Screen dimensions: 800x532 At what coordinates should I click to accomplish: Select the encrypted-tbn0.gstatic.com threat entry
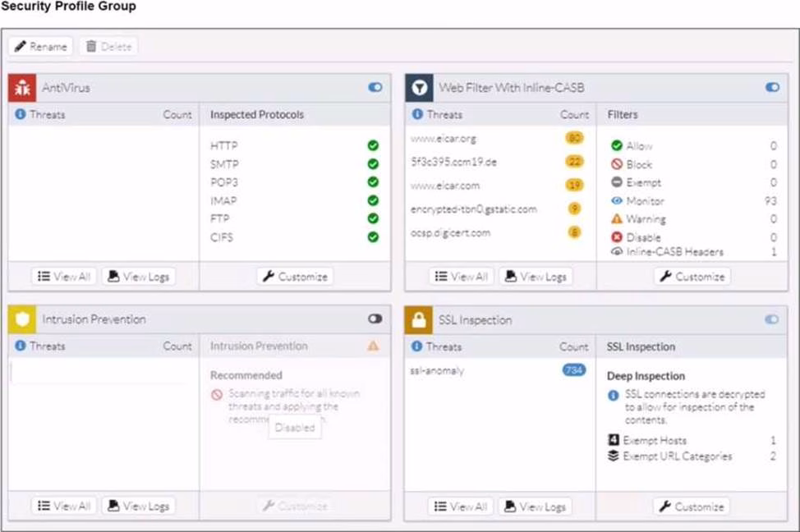[499, 209]
